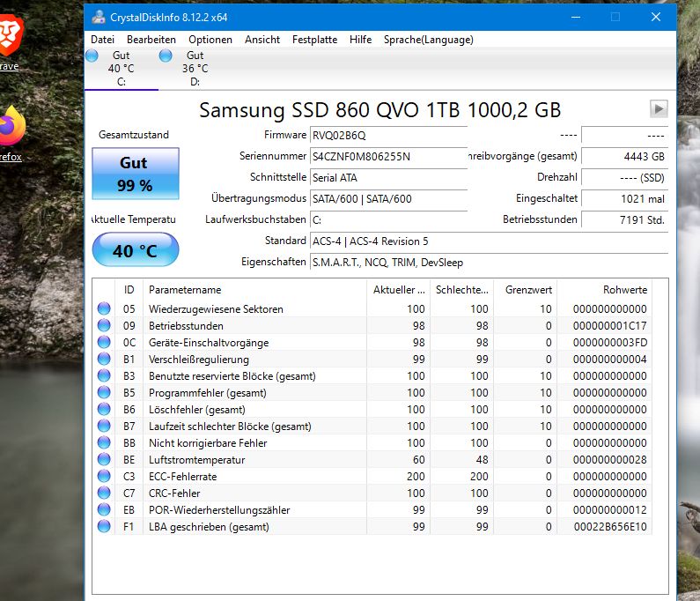Switch to the D: drive tab at 36 °C
The image size is (700, 601).
coord(195,69)
